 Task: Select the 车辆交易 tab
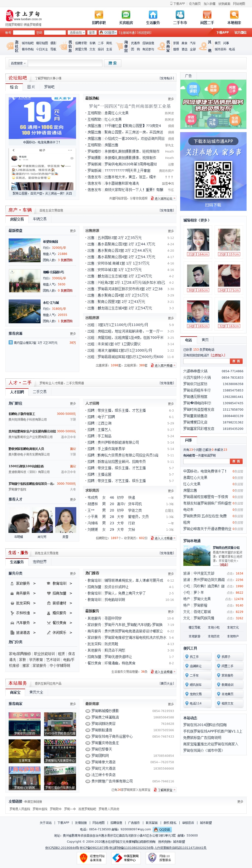[40, 219]
